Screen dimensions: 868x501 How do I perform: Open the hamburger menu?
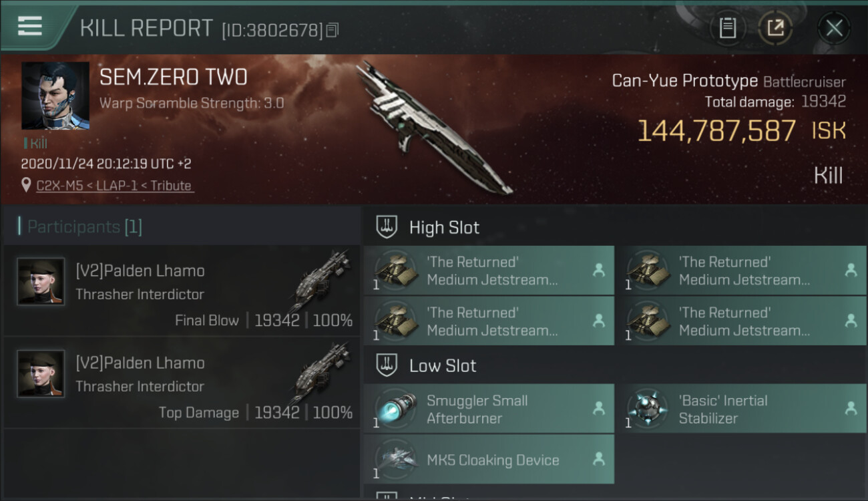click(30, 26)
